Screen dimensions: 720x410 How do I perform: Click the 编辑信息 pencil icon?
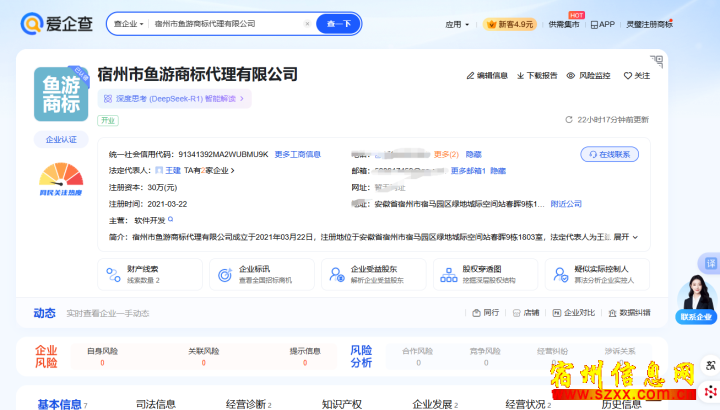pyautogui.click(x=471, y=76)
